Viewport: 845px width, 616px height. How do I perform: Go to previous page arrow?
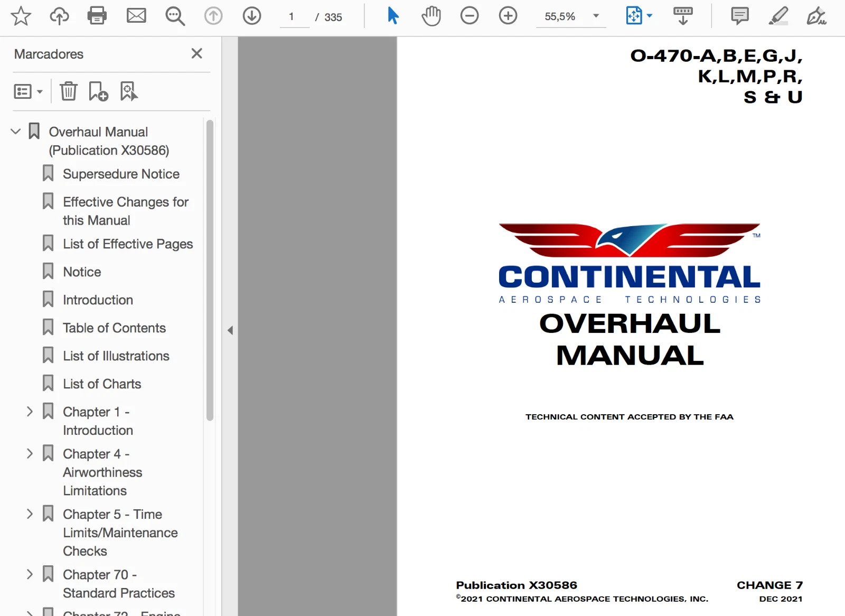[213, 16]
